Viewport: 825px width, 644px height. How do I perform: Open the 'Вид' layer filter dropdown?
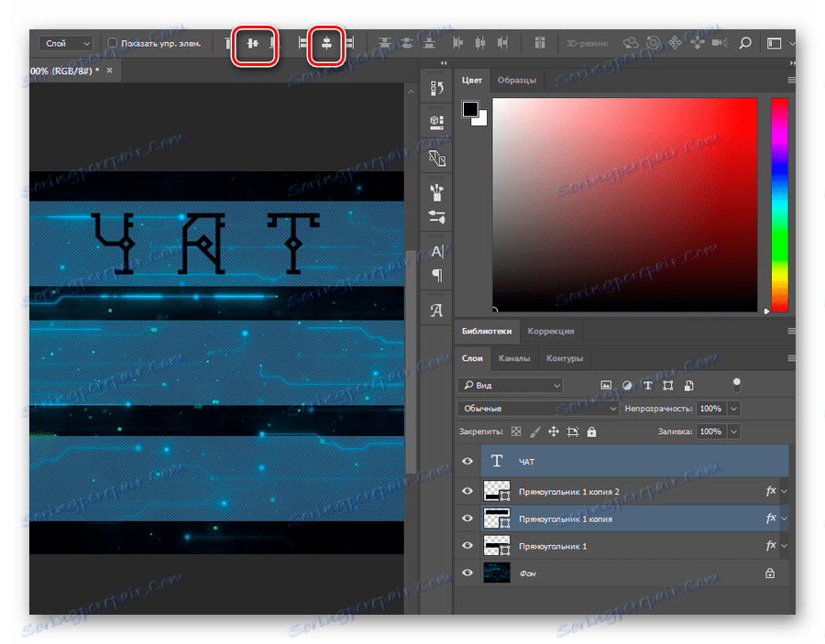coord(511,386)
